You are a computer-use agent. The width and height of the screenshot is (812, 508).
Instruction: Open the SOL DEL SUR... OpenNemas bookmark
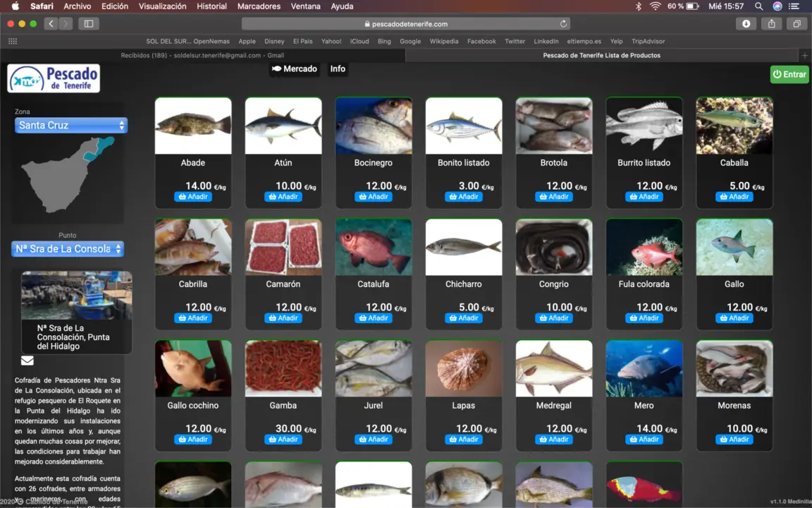(x=188, y=42)
